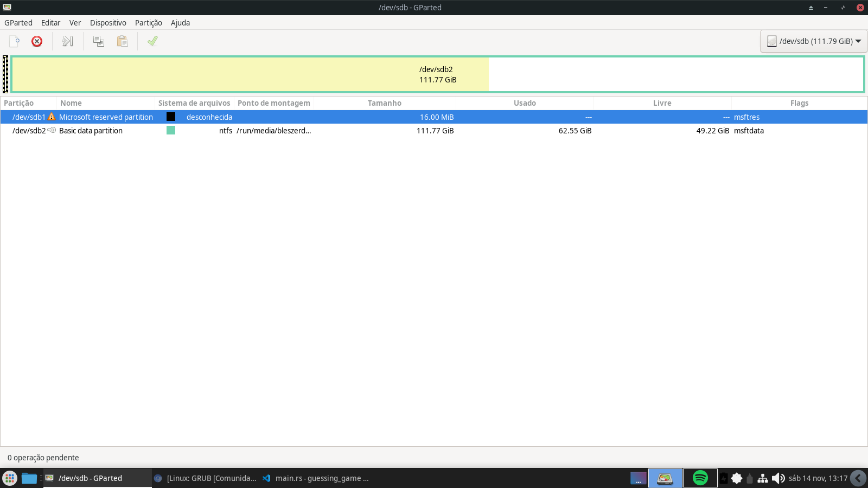Switch to main.rs - guessing_game taskbar item

(x=315, y=478)
